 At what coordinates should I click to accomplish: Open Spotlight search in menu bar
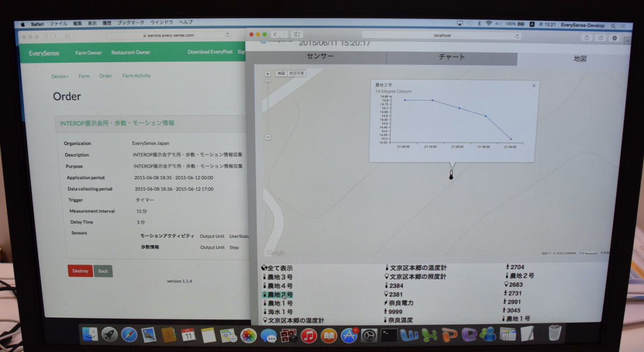613,25
